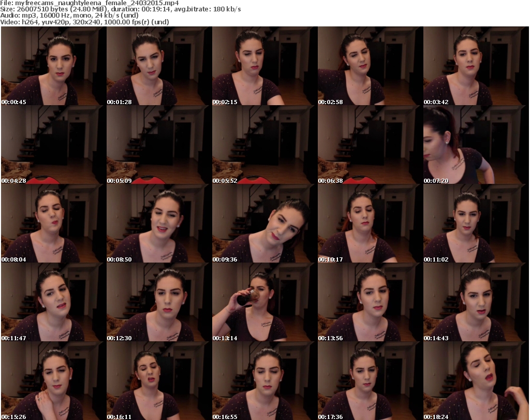The height and width of the screenshot is (420, 530).
Task: Select the frame at 00:14:43
Action: click(x=476, y=302)
